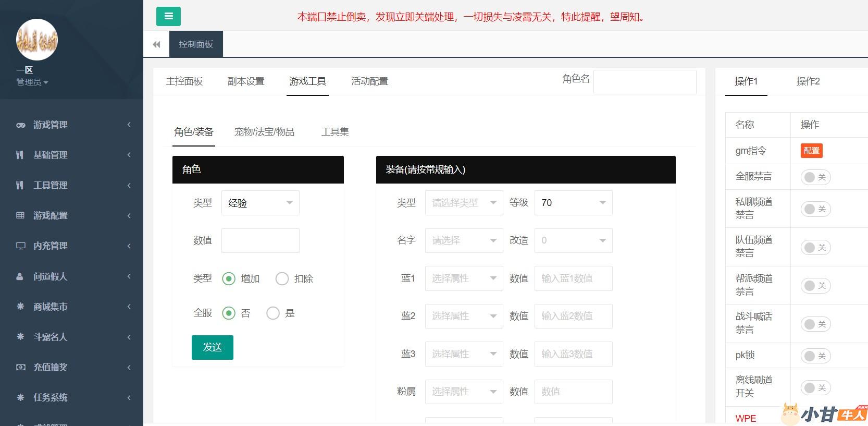Switch to the 副本设置 tab

coord(246,81)
